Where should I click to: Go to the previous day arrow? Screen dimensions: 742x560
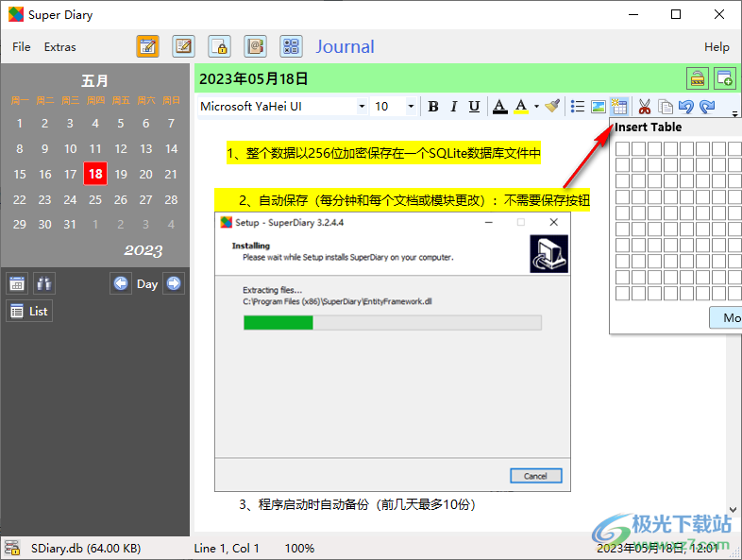tap(121, 283)
